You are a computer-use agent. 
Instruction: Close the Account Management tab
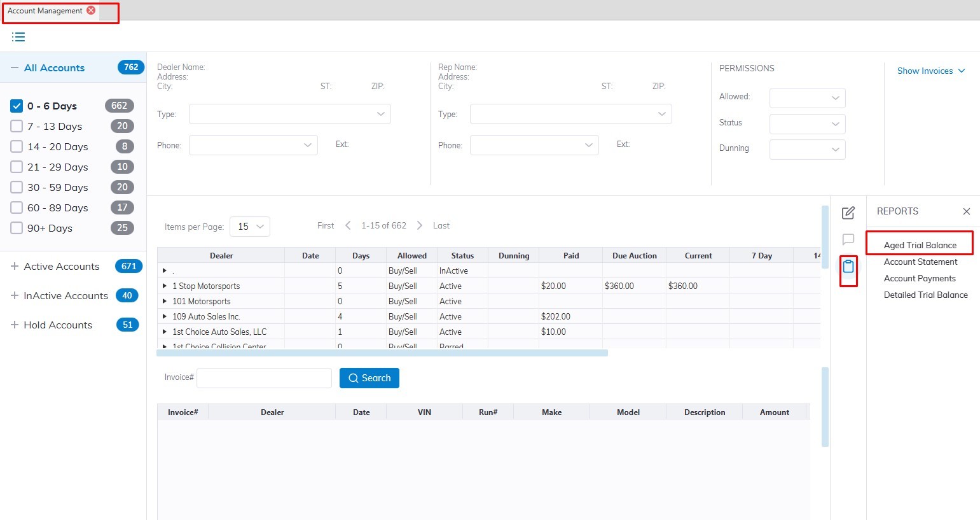pos(91,10)
